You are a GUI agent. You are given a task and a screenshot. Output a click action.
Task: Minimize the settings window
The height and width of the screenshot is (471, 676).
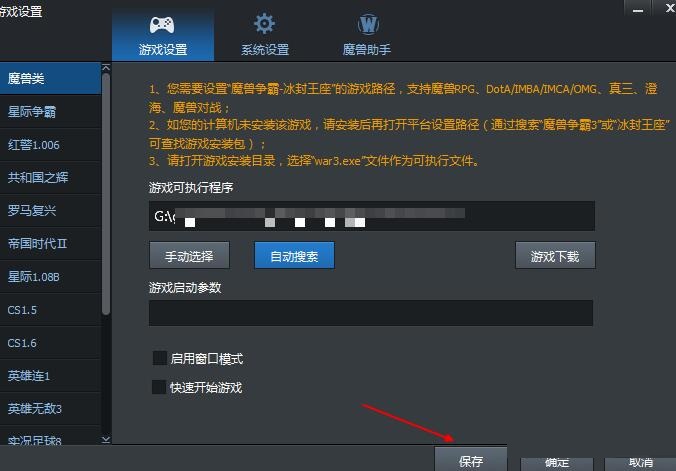pyautogui.click(x=638, y=9)
